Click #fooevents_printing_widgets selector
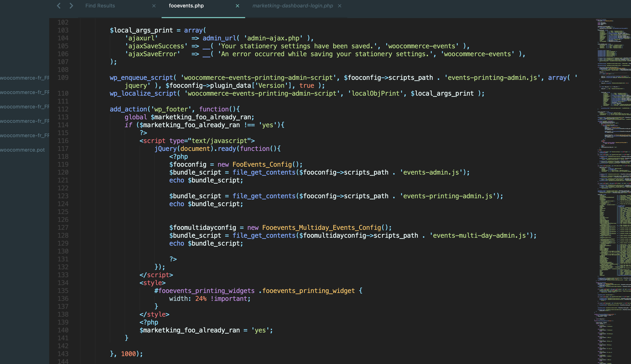 click(x=205, y=291)
